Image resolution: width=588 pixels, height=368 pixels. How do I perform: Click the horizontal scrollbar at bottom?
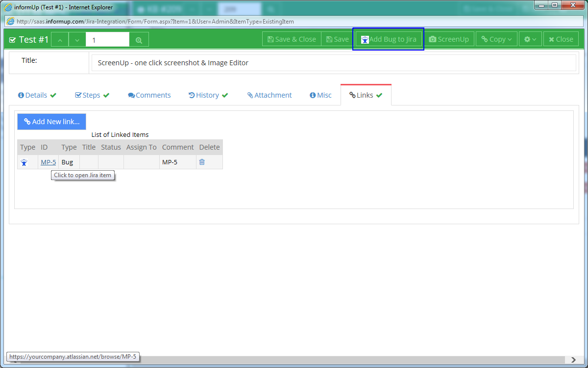pyautogui.click(x=289, y=360)
